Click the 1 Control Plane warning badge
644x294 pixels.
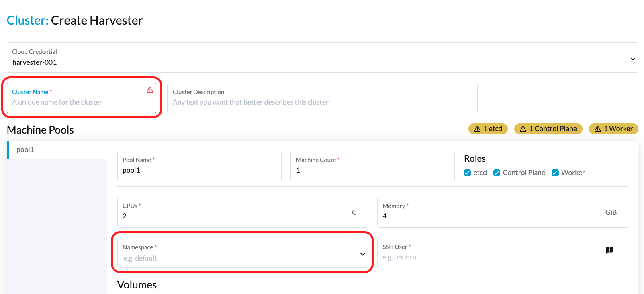coord(548,129)
